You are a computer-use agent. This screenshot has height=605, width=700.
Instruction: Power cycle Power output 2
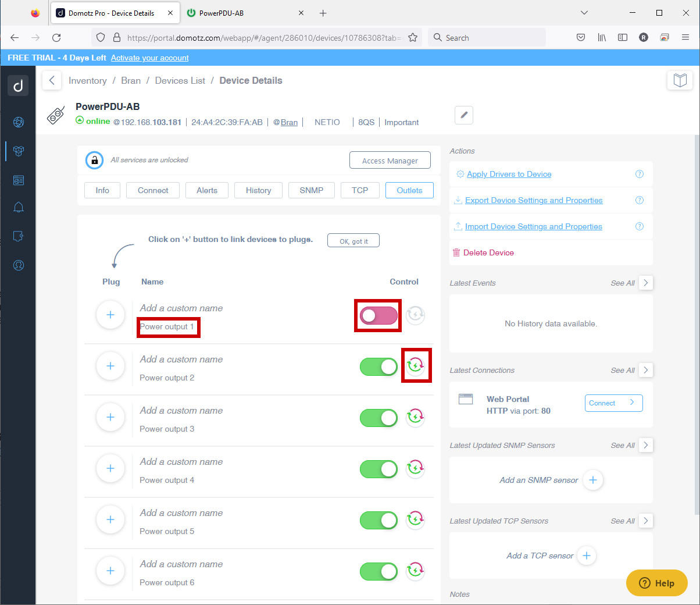pyautogui.click(x=415, y=366)
